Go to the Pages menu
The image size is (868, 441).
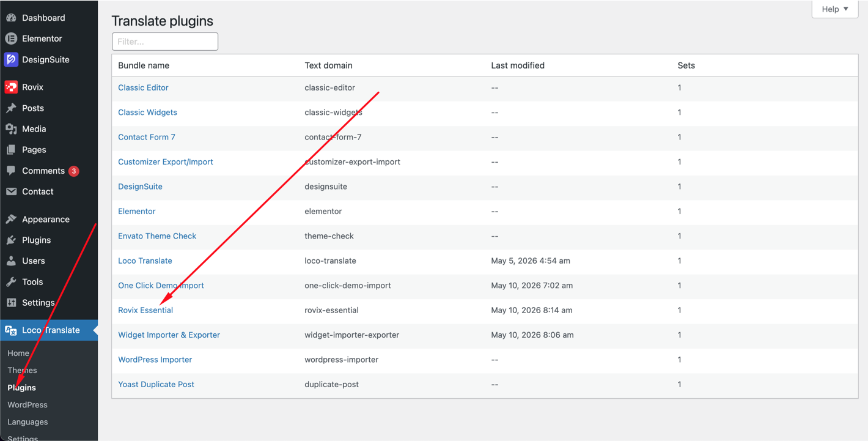tap(34, 150)
